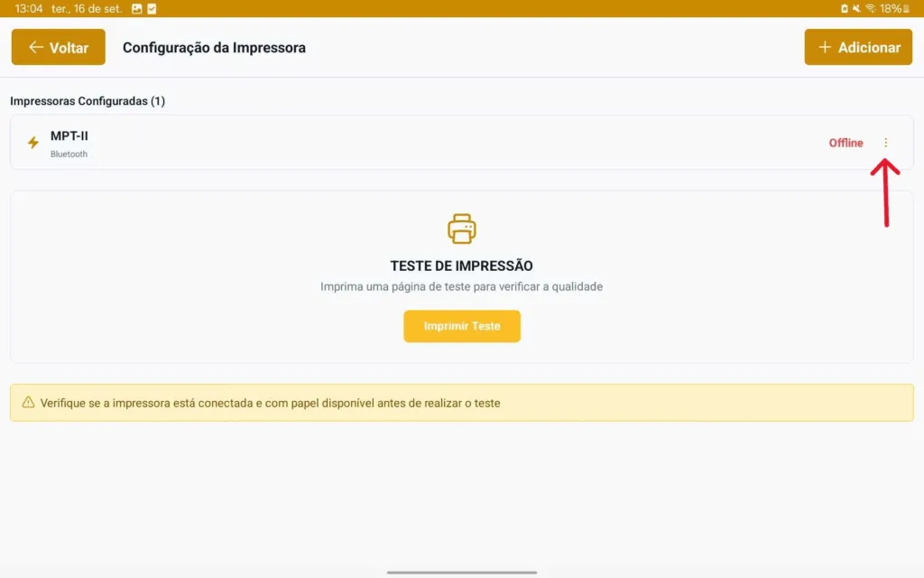Viewport: 924px width, 578px height.
Task: Click the printer icon above Teste de Impressão
Action: click(461, 228)
